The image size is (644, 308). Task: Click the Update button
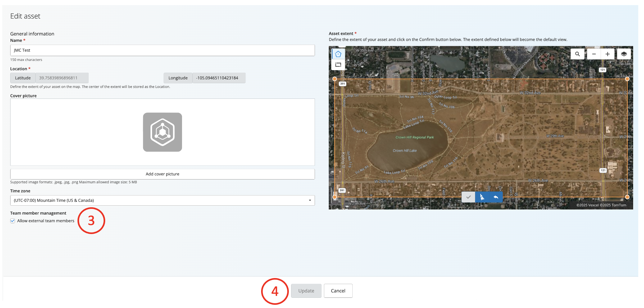point(306,291)
